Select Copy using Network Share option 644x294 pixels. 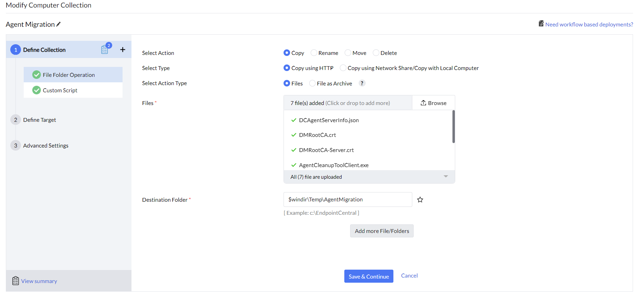pos(343,68)
